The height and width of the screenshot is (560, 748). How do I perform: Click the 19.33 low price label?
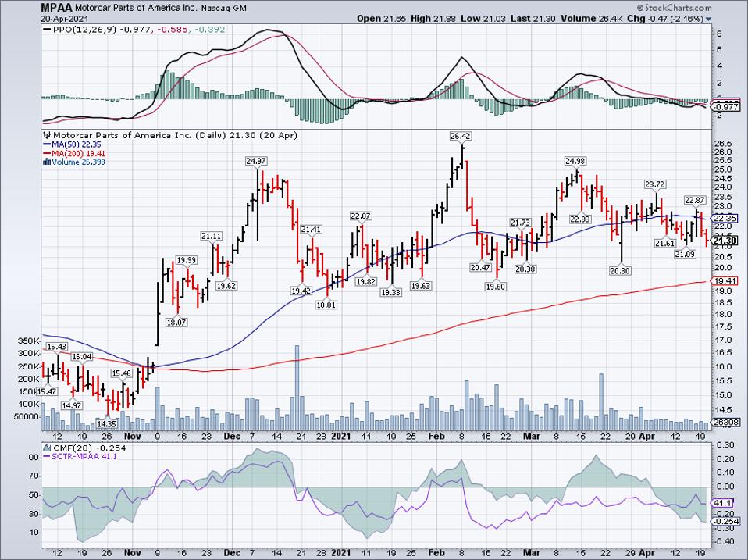[x=390, y=292]
